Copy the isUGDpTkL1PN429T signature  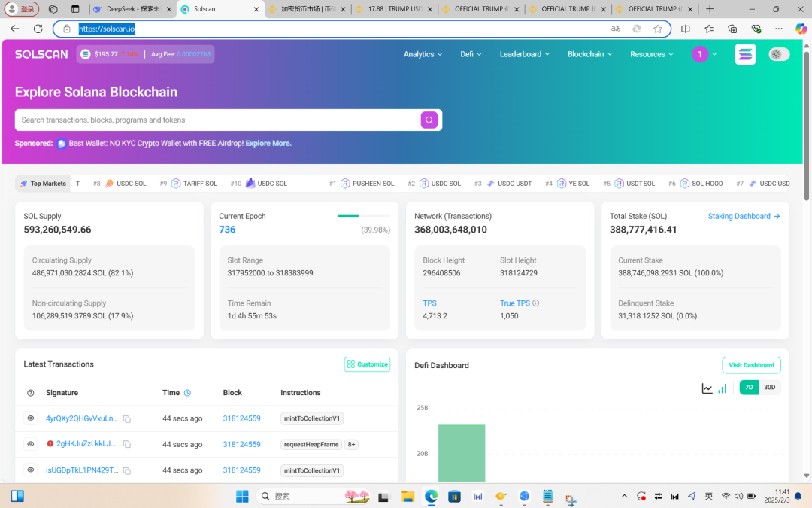tap(127, 470)
